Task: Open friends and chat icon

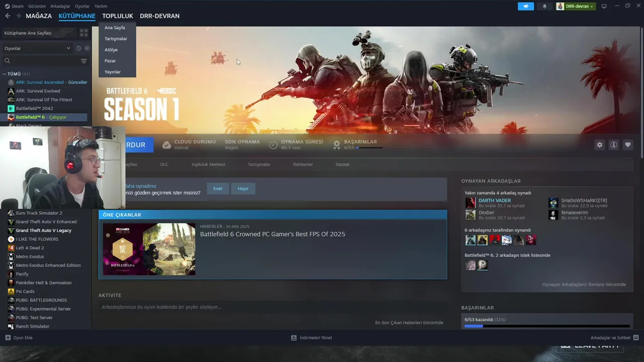Action: [x=636, y=337]
